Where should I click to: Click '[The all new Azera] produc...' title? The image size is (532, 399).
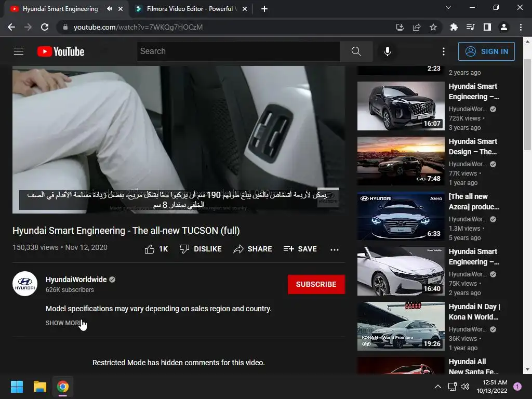click(x=474, y=202)
